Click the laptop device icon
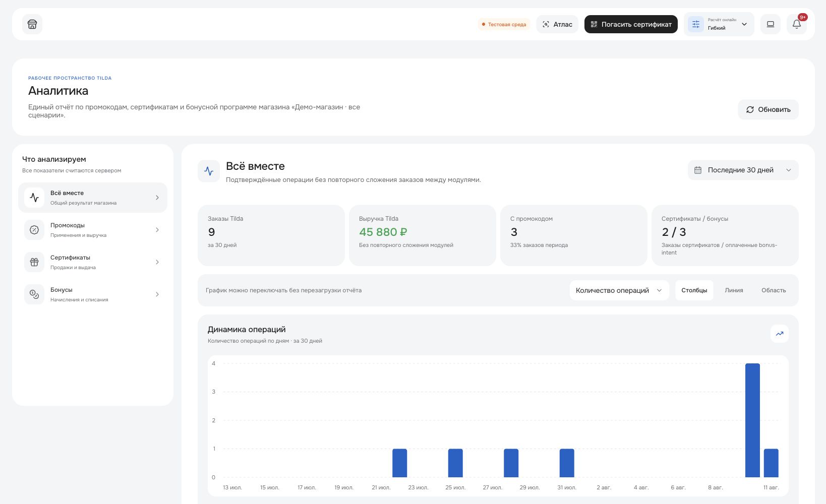826x504 pixels. click(x=771, y=24)
